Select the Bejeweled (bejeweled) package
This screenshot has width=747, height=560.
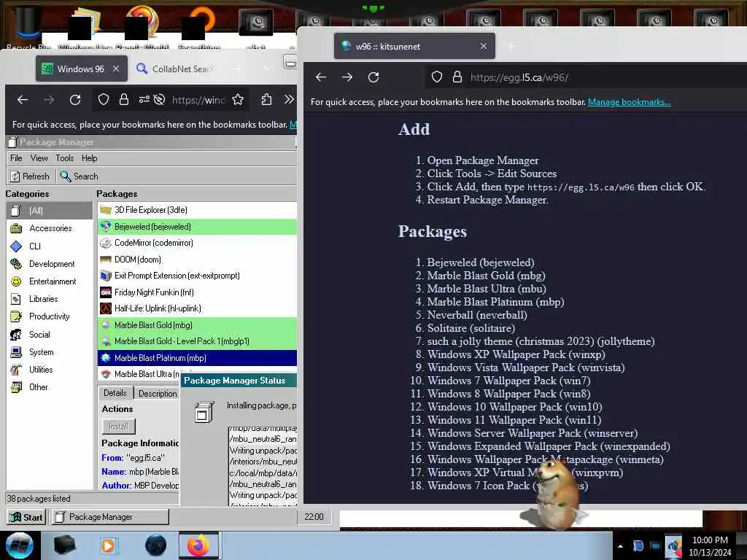point(197,227)
